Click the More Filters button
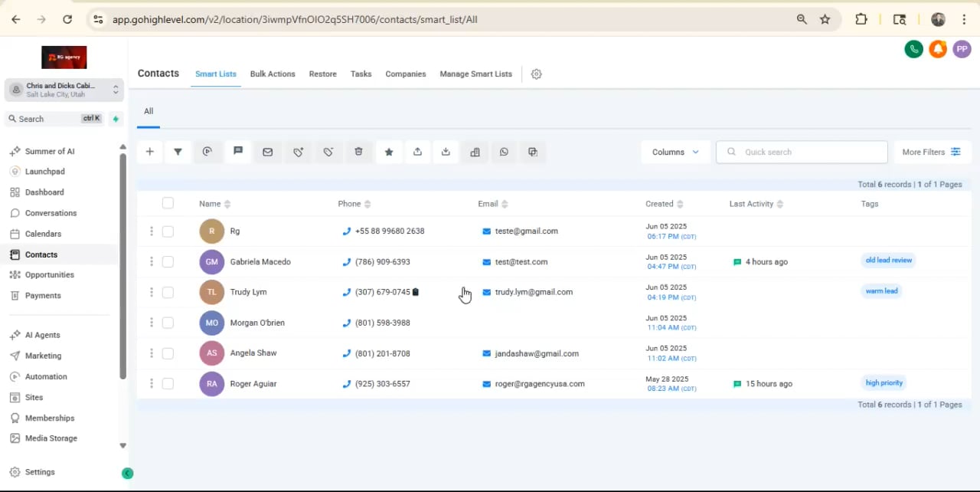The image size is (980, 492). pos(931,152)
